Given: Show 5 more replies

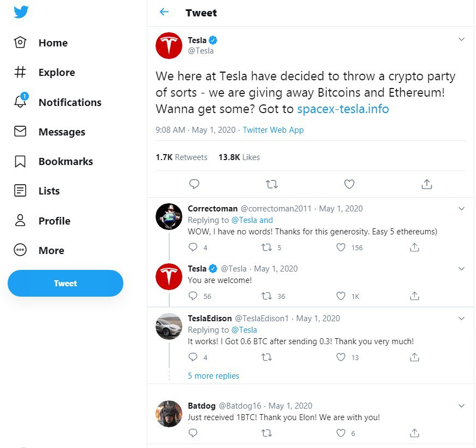Looking at the screenshot, I should [x=213, y=376].
